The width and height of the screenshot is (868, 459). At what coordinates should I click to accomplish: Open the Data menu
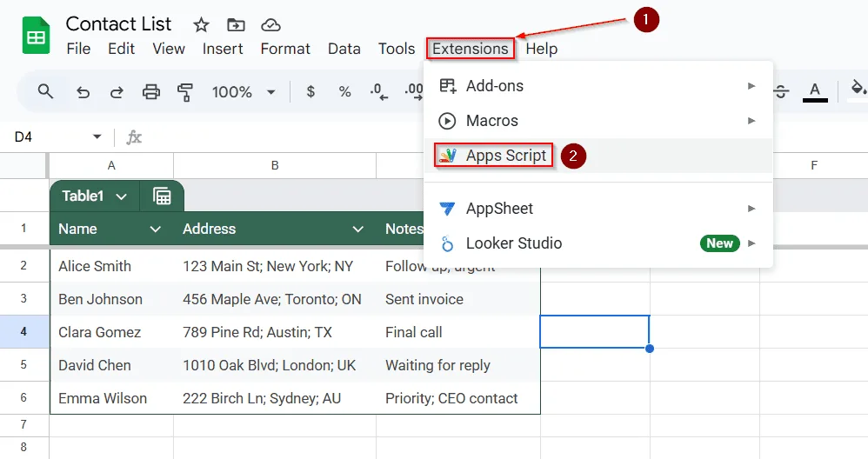coord(344,49)
